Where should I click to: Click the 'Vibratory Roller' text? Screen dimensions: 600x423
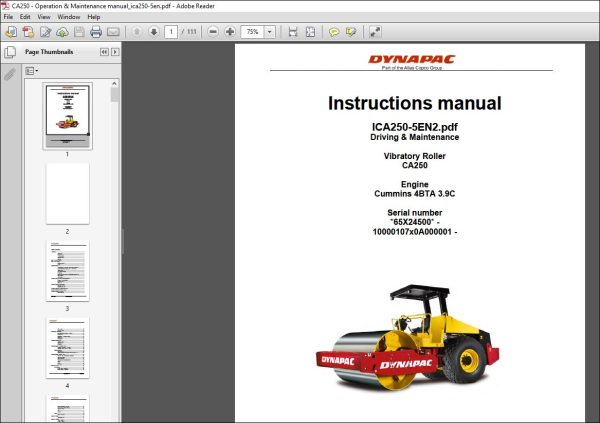(x=415, y=156)
